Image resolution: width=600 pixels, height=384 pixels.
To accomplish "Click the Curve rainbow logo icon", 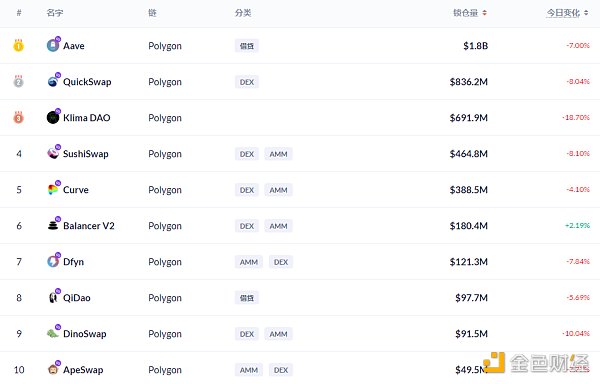I will coord(53,189).
